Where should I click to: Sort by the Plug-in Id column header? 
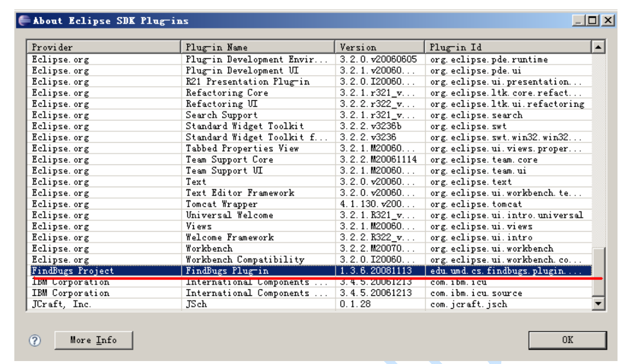click(x=508, y=47)
